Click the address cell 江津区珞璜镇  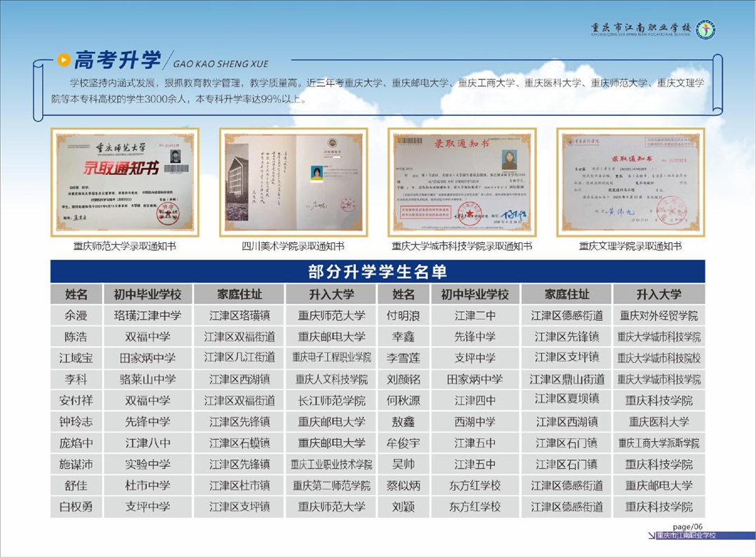point(239,315)
